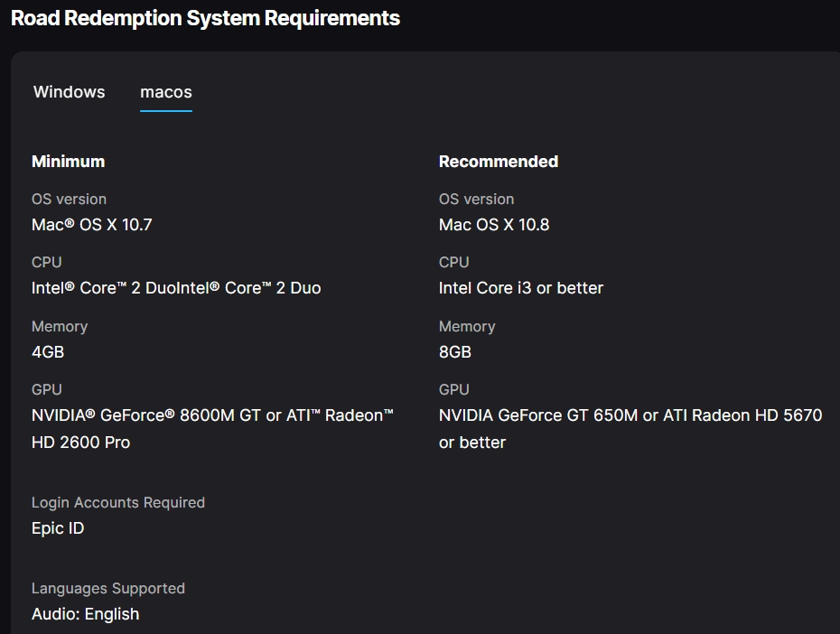Click the Road Redemption System Requirements heading
Image resolution: width=840 pixels, height=634 pixels.
[205, 18]
